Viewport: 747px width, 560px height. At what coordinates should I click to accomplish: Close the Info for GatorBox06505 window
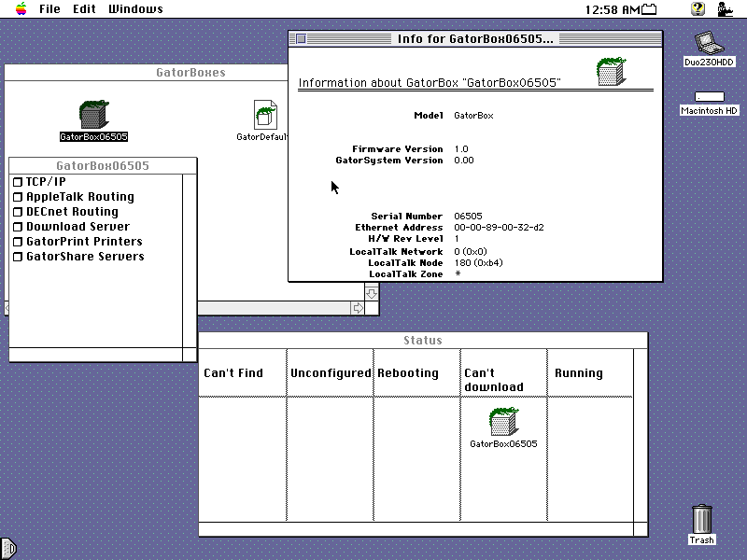(x=301, y=38)
